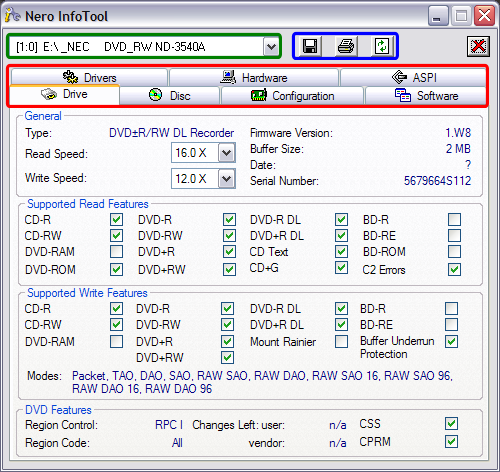The image size is (500, 472).
Task: Open the Configuration tab
Action: pyautogui.click(x=292, y=96)
